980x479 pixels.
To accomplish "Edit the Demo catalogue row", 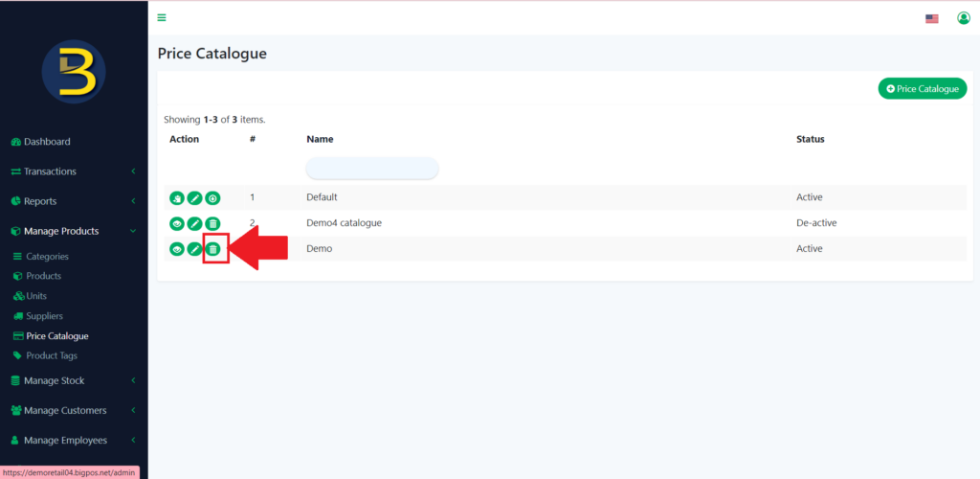I will (195, 249).
